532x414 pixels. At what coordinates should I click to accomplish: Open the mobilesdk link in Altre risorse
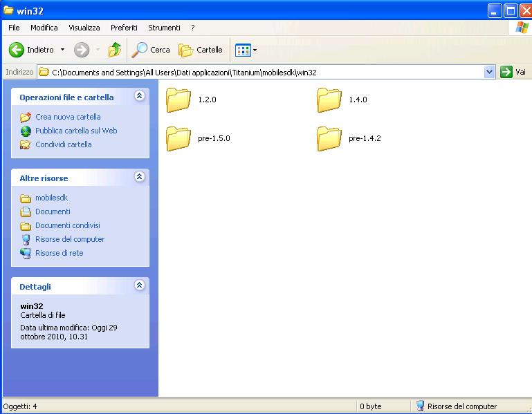point(52,198)
